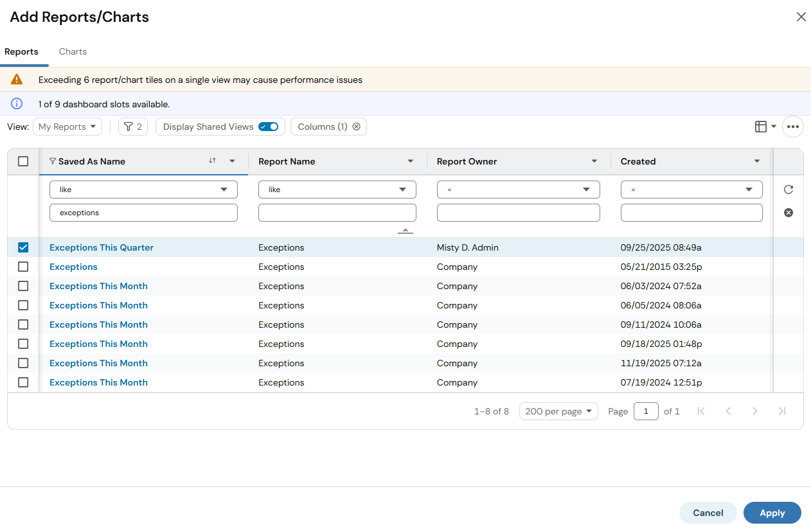Viewport: 811px width, 532px height.
Task: Open the Report Name 'like' operator dropdown
Action: tap(337, 190)
